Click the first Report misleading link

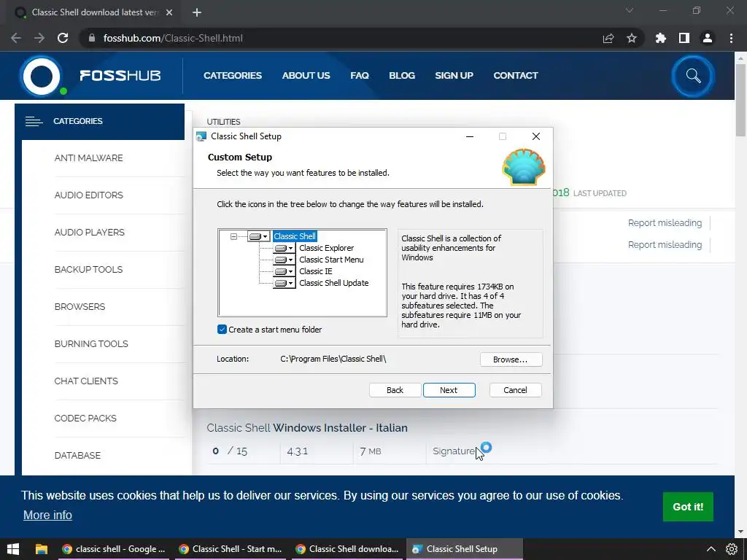(x=665, y=223)
